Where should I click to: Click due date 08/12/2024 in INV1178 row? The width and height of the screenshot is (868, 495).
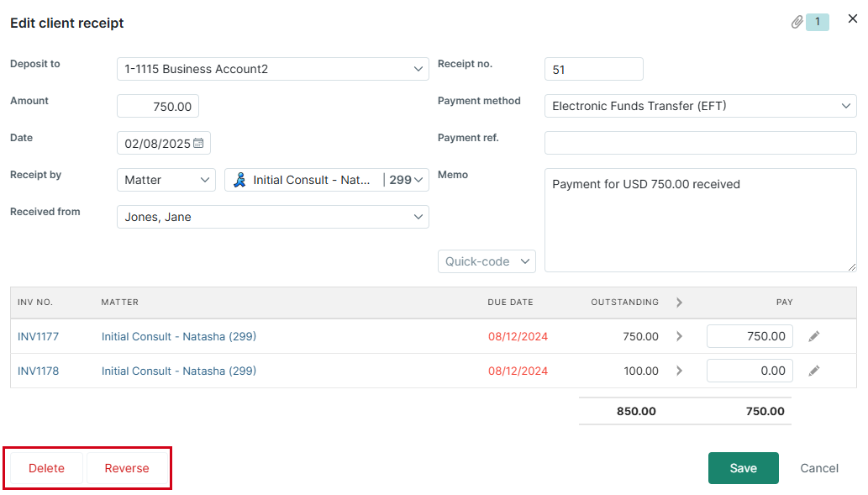point(518,371)
